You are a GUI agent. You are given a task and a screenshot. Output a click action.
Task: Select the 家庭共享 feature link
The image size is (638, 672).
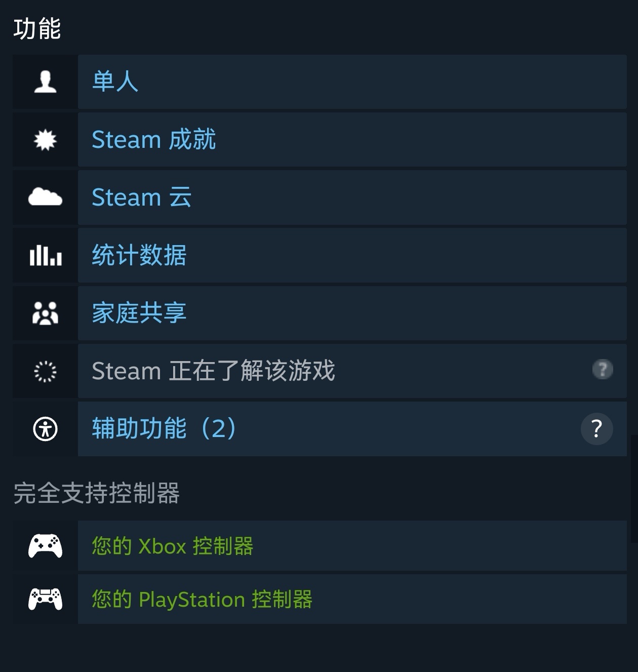[139, 313]
